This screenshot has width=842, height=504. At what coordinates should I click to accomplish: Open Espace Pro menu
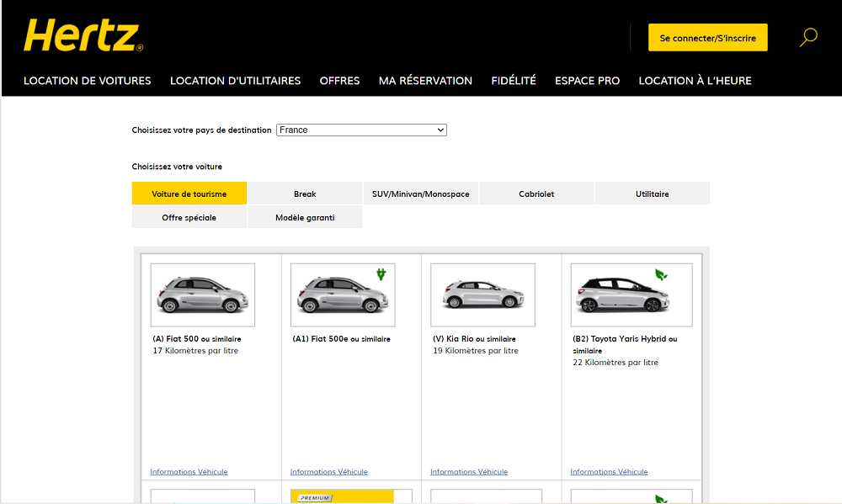pyautogui.click(x=587, y=81)
